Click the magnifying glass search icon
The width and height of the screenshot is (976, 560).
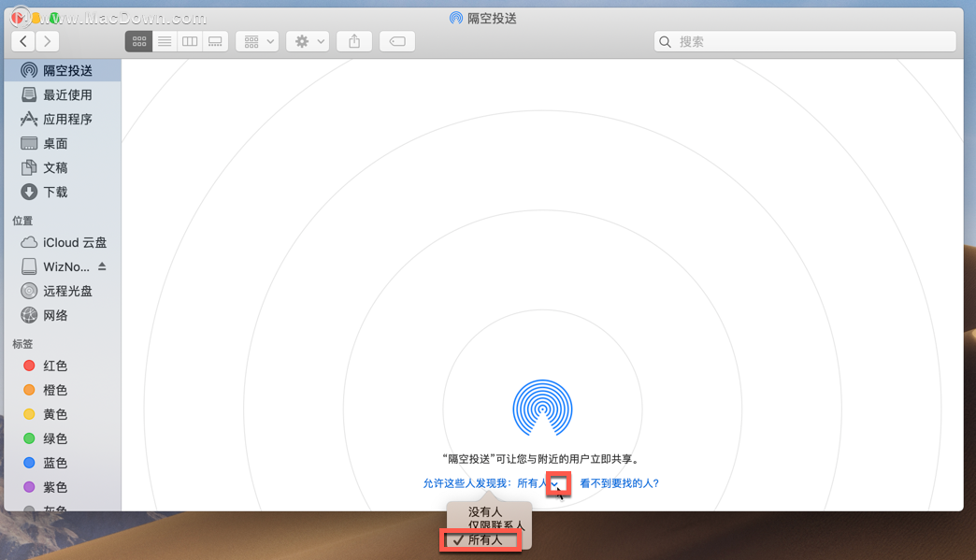665,42
